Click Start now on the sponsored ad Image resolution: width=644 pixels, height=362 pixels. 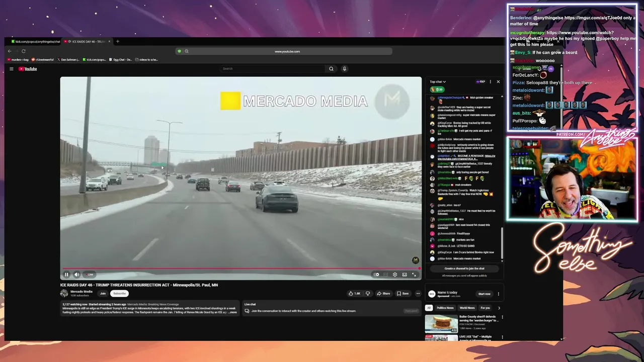pyautogui.click(x=485, y=294)
